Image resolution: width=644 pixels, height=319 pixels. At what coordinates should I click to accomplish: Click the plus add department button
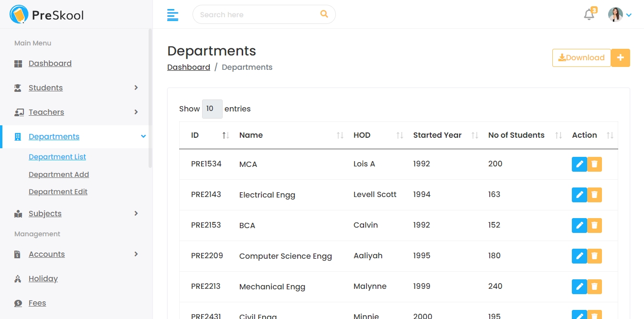(620, 58)
